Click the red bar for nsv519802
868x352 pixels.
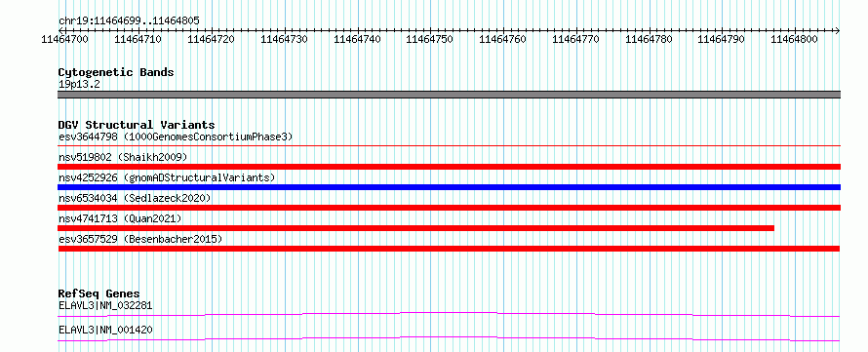449,167
